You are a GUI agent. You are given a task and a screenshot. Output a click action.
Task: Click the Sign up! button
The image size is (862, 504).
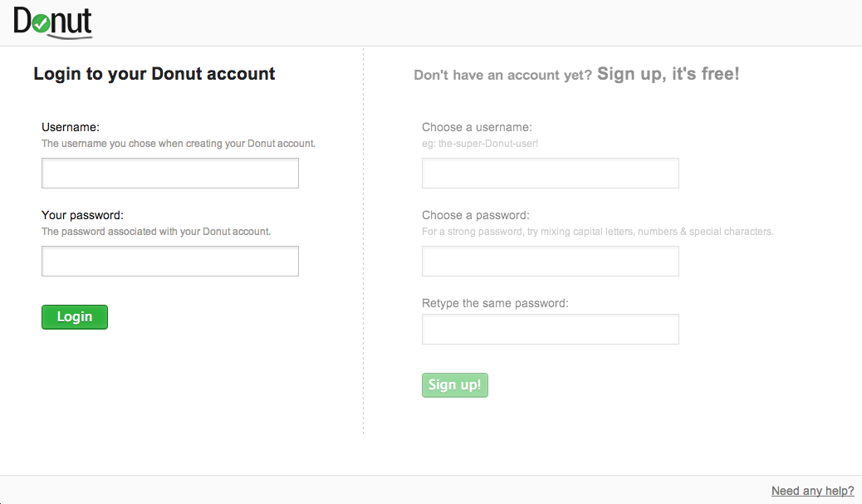(x=454, y=385)
